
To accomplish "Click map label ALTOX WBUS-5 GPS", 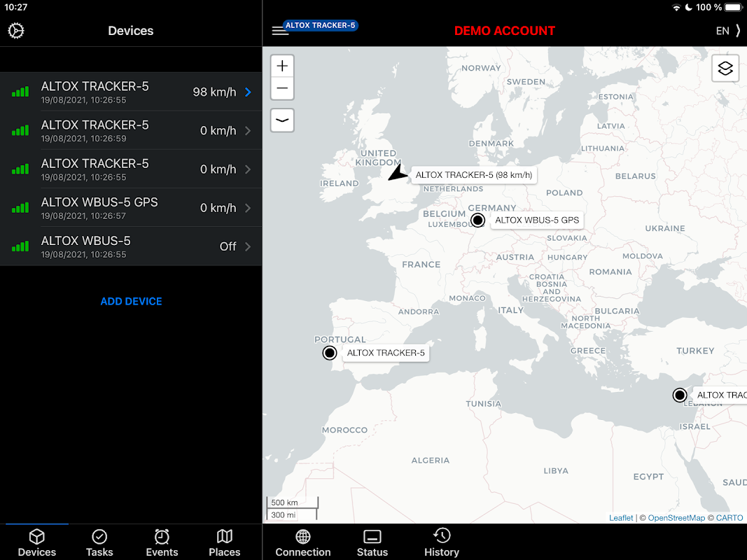I will [537, 220].
